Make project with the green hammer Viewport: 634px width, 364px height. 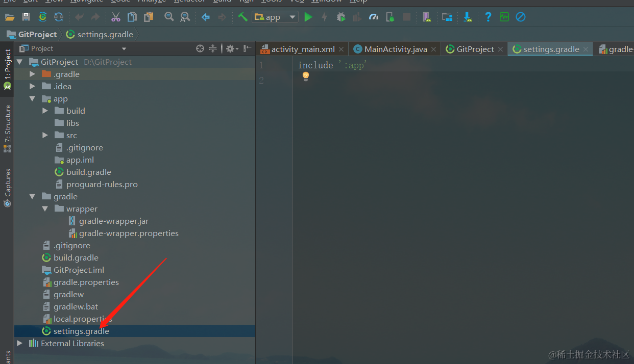point(242,17)
